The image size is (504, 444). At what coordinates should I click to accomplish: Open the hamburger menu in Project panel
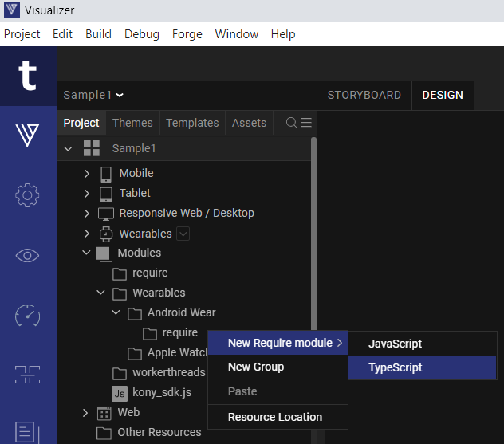(306, 123)
